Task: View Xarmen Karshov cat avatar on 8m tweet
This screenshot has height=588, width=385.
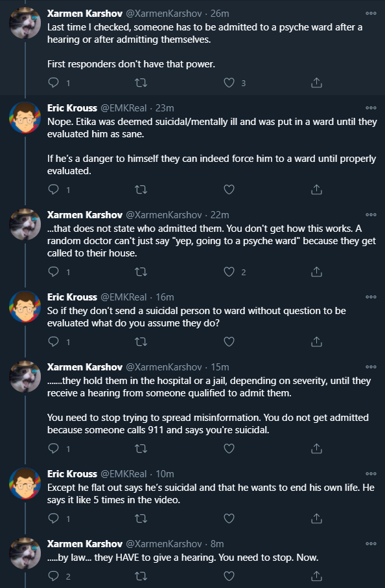Action: [x=25, y=553]
